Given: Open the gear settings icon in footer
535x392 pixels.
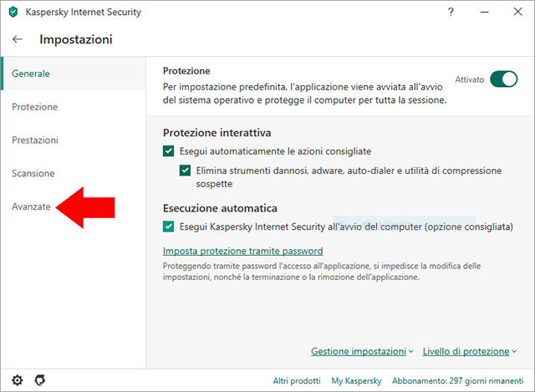Looking at the screenshot, I should click(x=18, y=380).
